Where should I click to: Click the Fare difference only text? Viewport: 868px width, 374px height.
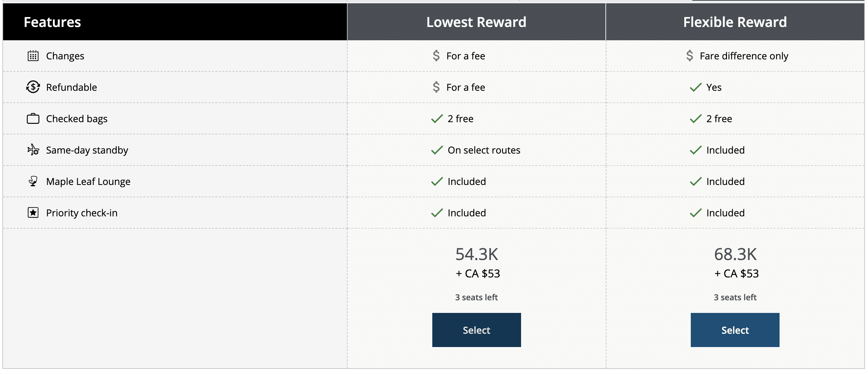coord(744,56)
